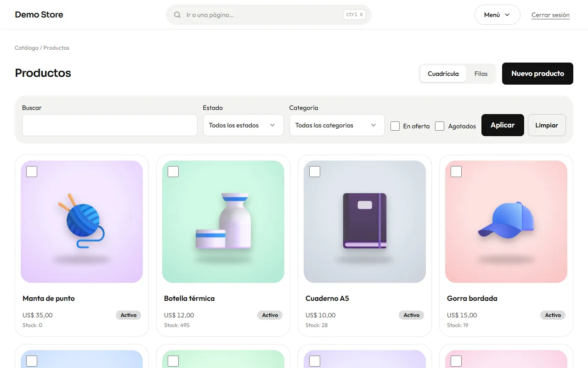
Task: Click the magnifying glass search icon
Action: point(177,15)
